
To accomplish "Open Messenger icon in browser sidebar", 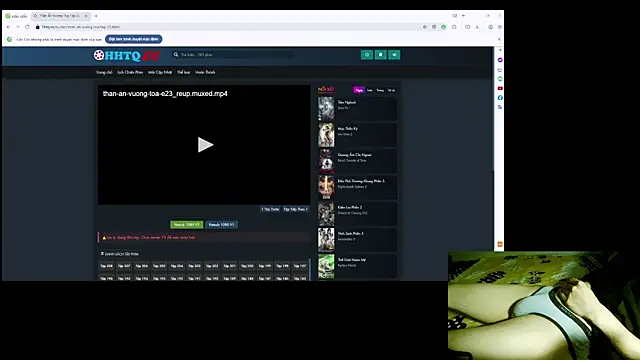I will click(500, 60).
